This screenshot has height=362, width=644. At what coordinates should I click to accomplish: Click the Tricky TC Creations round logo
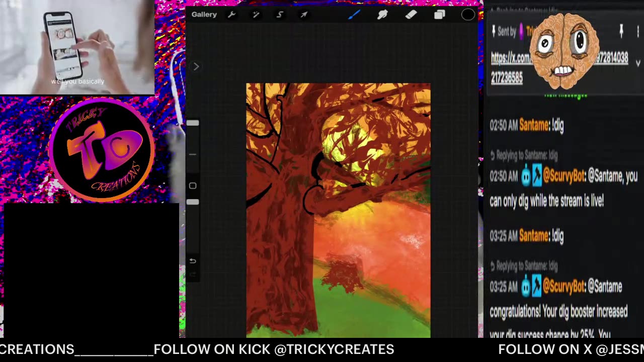tap(103, 149)
